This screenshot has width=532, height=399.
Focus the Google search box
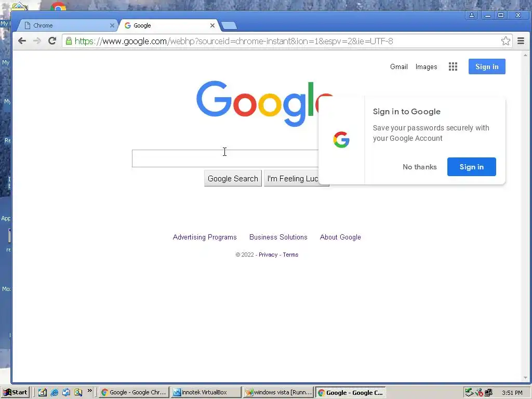coord(225,158)
